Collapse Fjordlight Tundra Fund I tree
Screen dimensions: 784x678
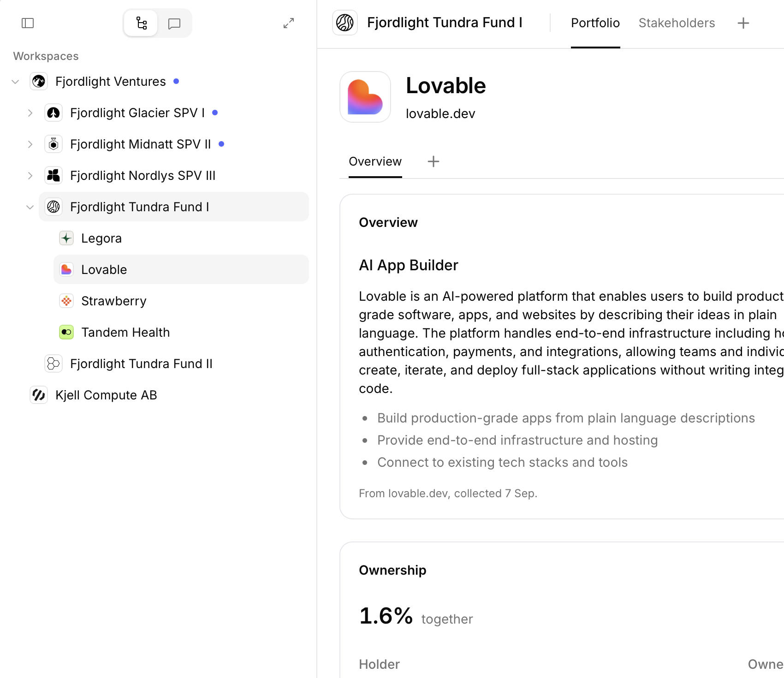30,207
